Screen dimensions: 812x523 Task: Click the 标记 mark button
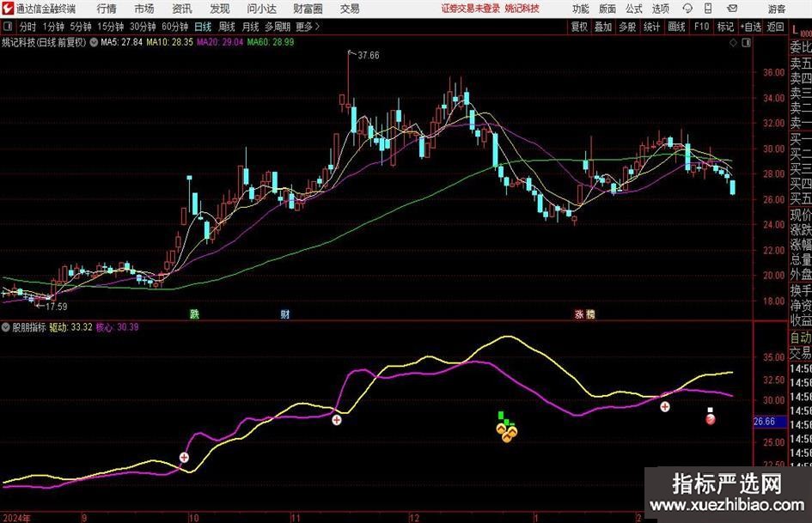click(725, 27)
